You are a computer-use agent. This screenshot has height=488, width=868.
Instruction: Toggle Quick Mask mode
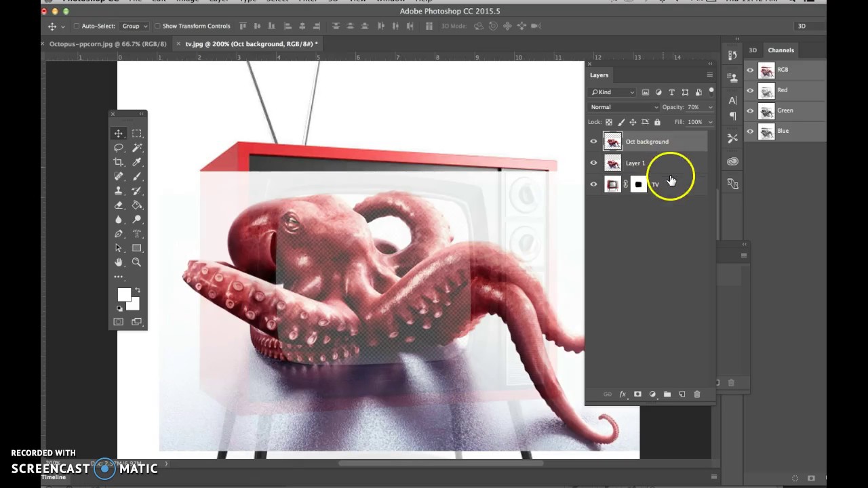(x=119, y=322)
